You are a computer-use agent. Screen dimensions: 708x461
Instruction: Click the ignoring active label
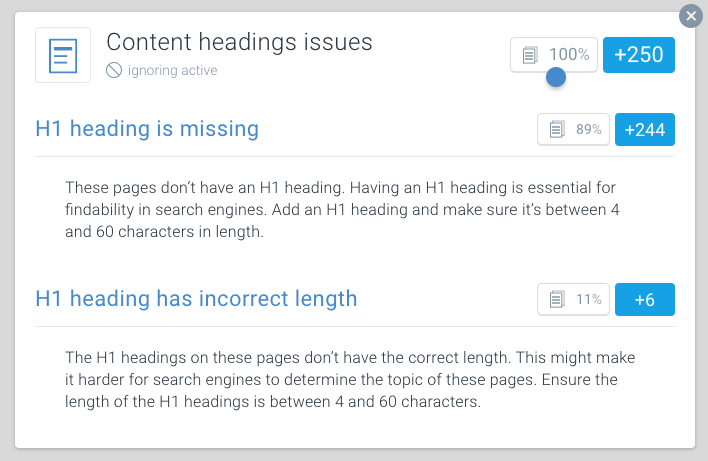click(172, 70)
